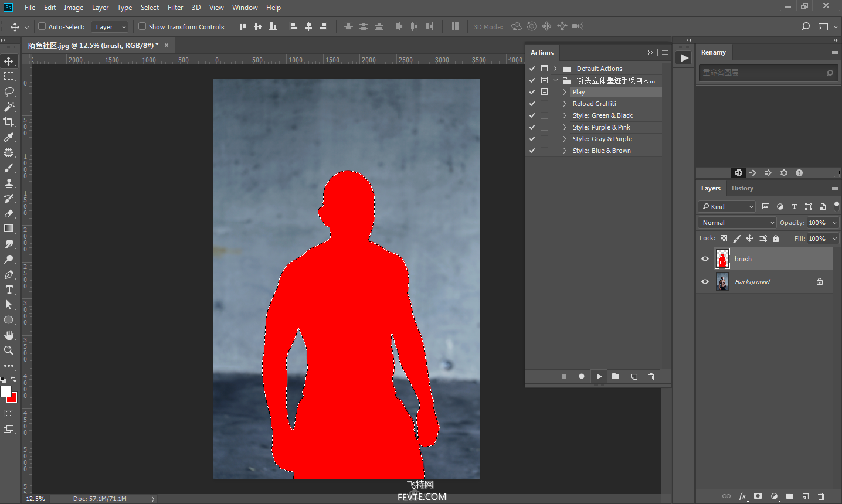Select the Rectangular Marquee tool
The height and width of the screenshot is (504, 842).
(9, 76)
